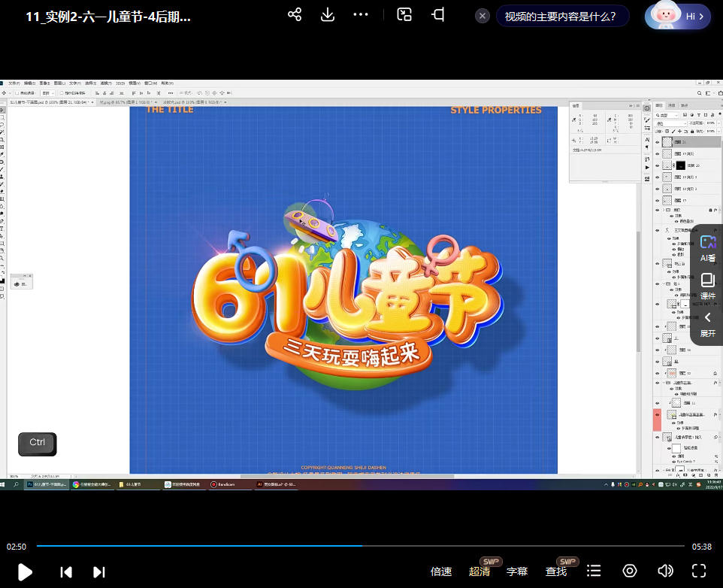Enter fullscreen mode
Screen dimensions: 723x588
(699, 571)
